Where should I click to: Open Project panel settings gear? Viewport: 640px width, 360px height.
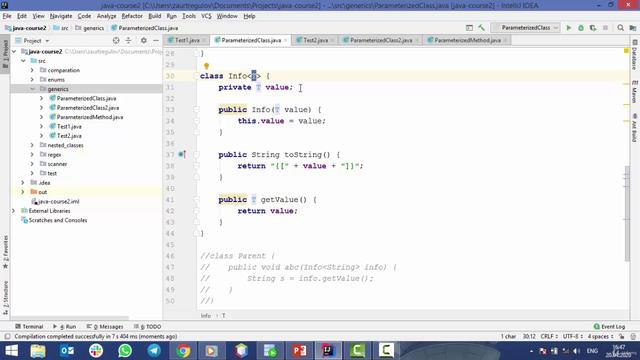tap(144, 40)
